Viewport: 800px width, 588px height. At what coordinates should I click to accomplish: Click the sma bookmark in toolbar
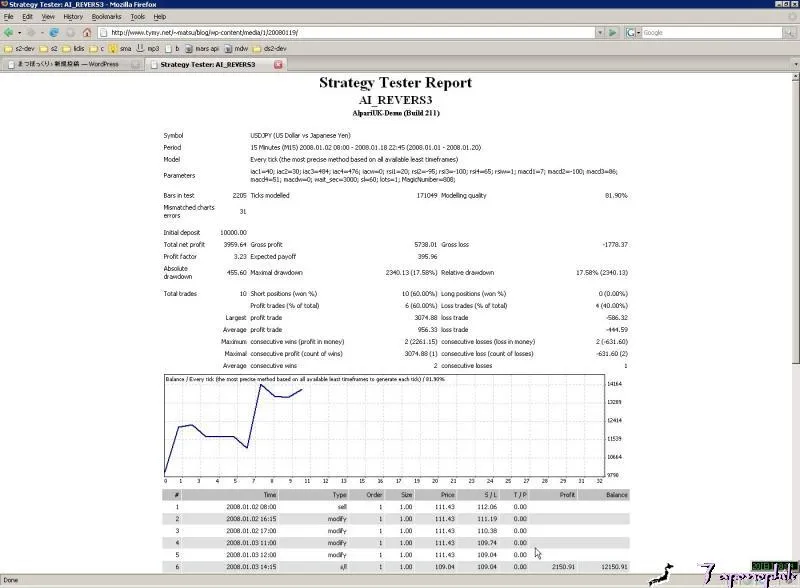119,48
